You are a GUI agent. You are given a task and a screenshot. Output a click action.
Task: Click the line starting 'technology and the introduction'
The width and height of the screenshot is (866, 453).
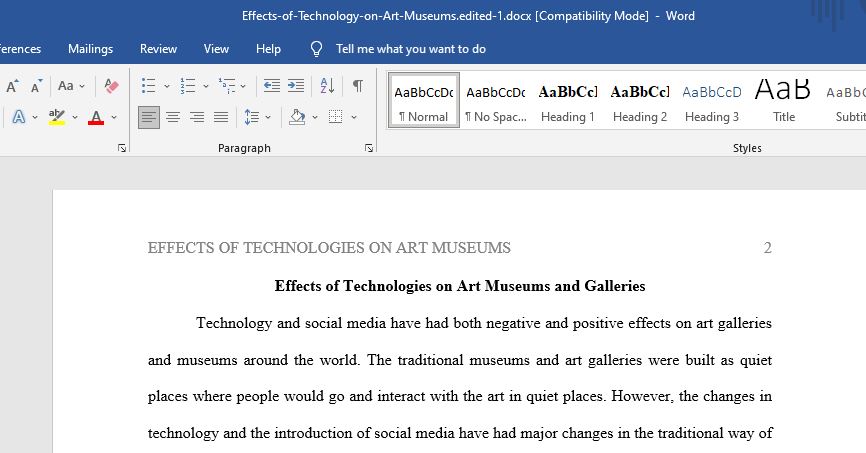click(x=460, y=433)
